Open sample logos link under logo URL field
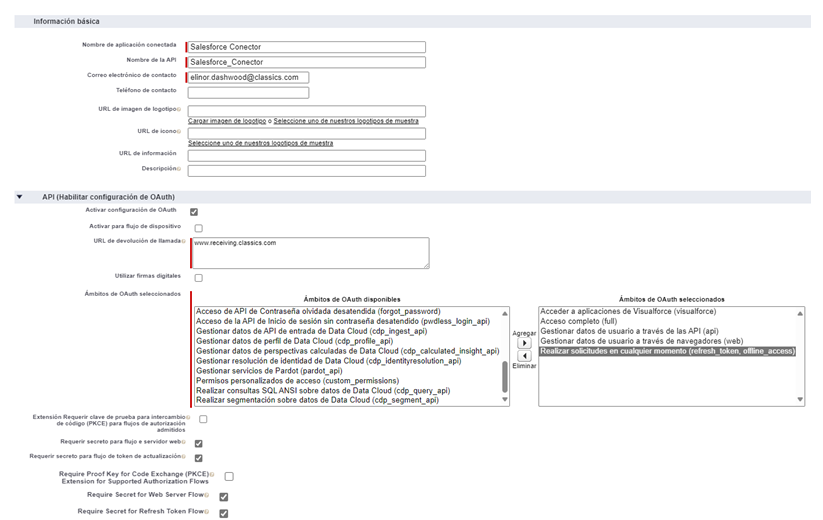This screenshot has width=823, height=520. pos(346,121)
